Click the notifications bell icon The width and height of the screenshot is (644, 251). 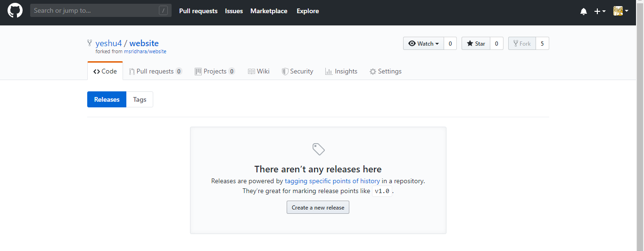tap(584, 11)
